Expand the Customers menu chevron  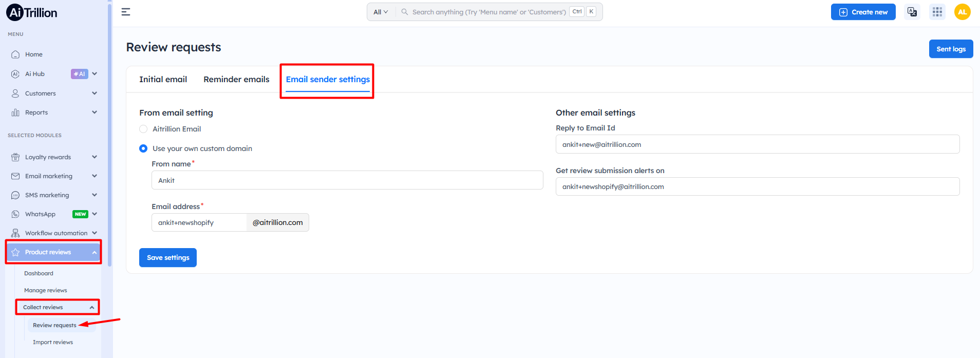(x=95, y=93)
